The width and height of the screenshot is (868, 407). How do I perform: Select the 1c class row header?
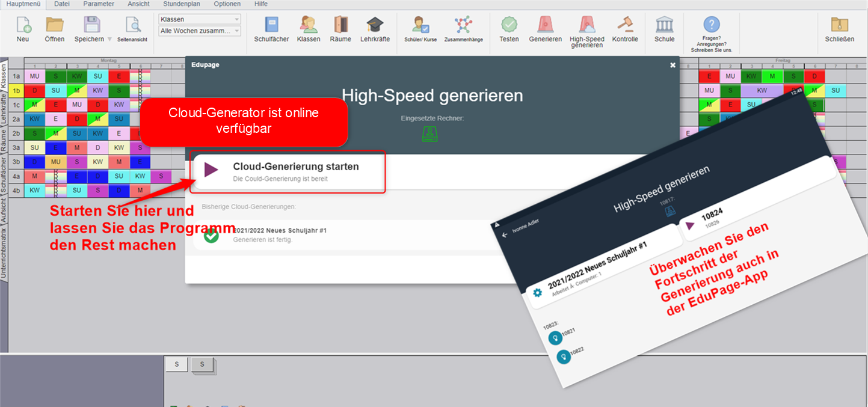pyautogui.click(x=16, y=105)
